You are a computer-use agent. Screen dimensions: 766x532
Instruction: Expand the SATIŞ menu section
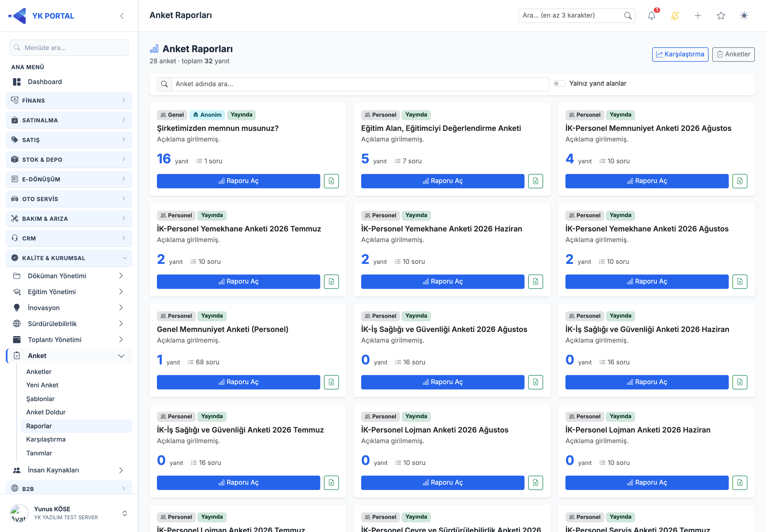click(69, 140)
